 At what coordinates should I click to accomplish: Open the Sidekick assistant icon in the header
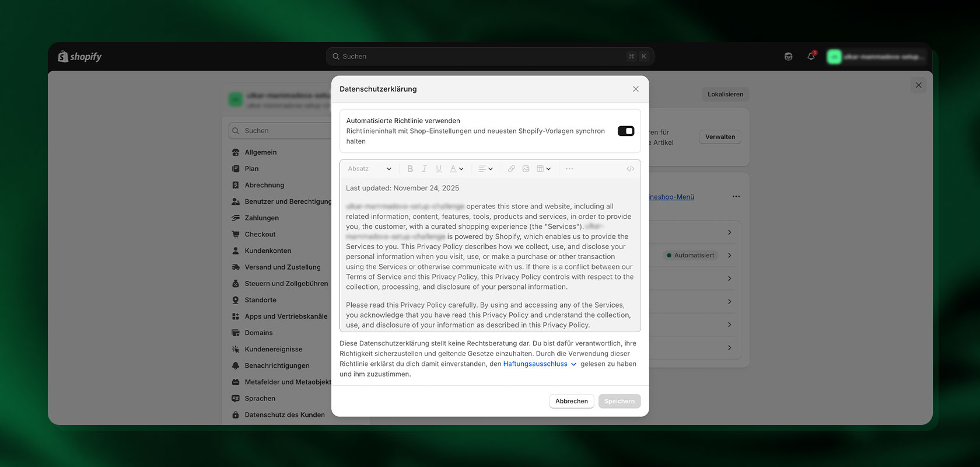(x=788, y=57)
